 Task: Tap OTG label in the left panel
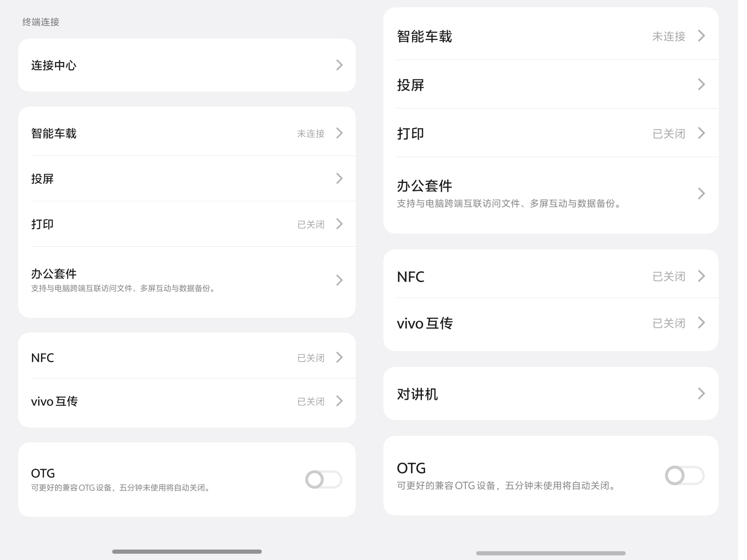(x=43, y=473)
